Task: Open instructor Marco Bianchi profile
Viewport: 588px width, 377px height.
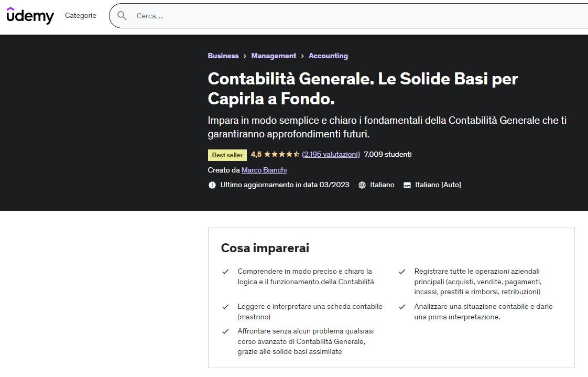Action: tap(264, 170)
